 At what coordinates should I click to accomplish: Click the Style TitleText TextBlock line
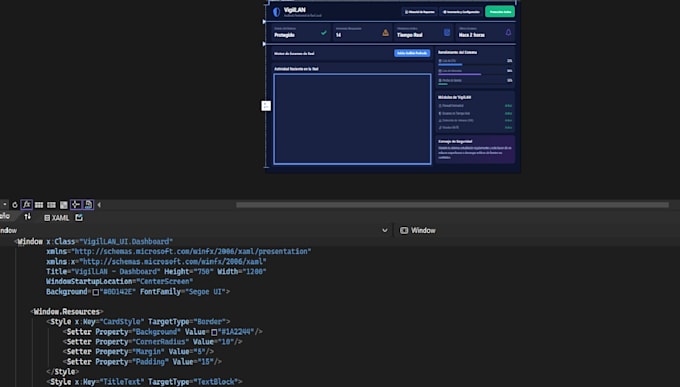[144, 382]
